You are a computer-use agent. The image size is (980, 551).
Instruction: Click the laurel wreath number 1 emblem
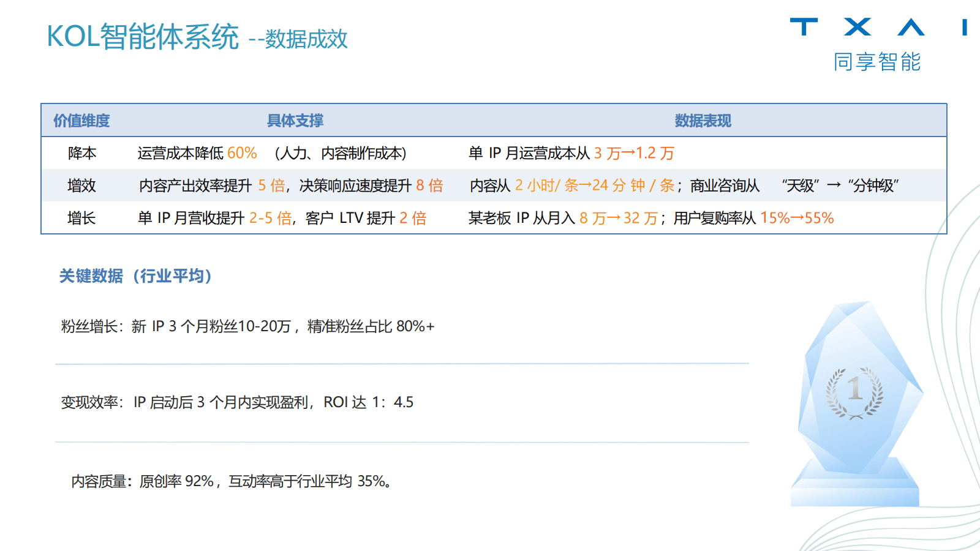click(855, 392)
